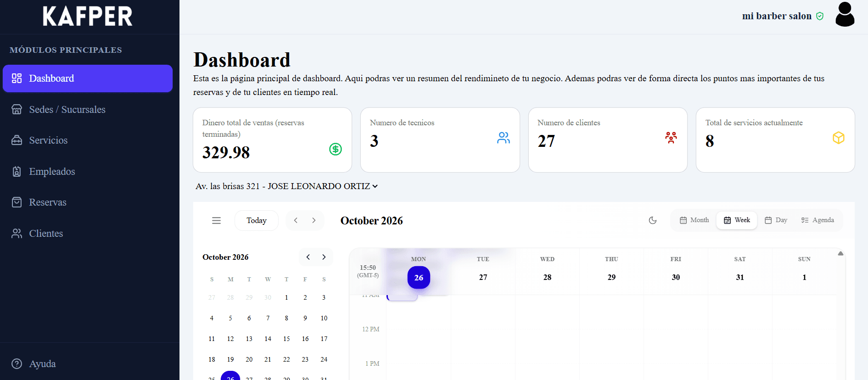Switch calendar to Day view
Viewport: 868px width, 380px height.
tap(776, 220)
